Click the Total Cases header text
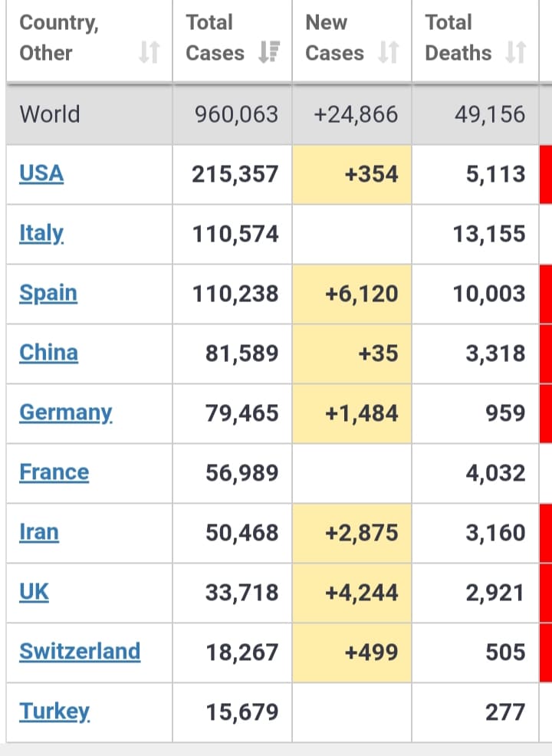 pos(215,38)
